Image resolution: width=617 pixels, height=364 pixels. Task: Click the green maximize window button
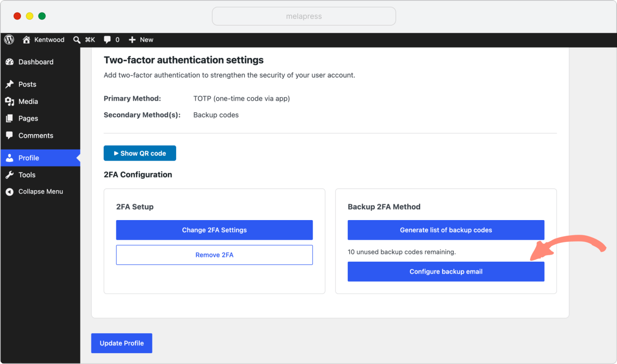tap(42, 16)
